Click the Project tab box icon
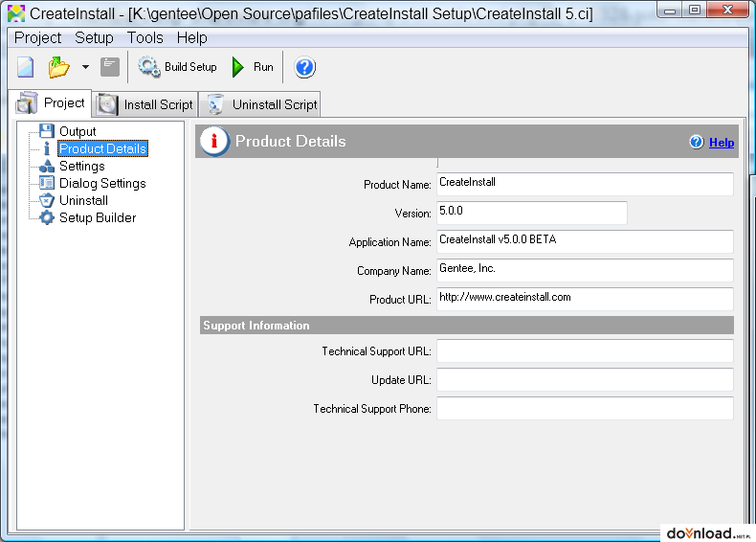The height and width of the screenshot is (542, 756). [27, 102]
